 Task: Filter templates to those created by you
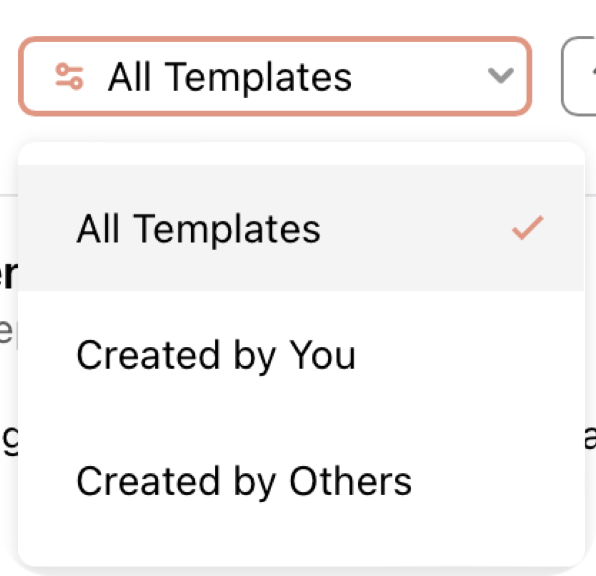pyautogui.click(x=300, y=354)
